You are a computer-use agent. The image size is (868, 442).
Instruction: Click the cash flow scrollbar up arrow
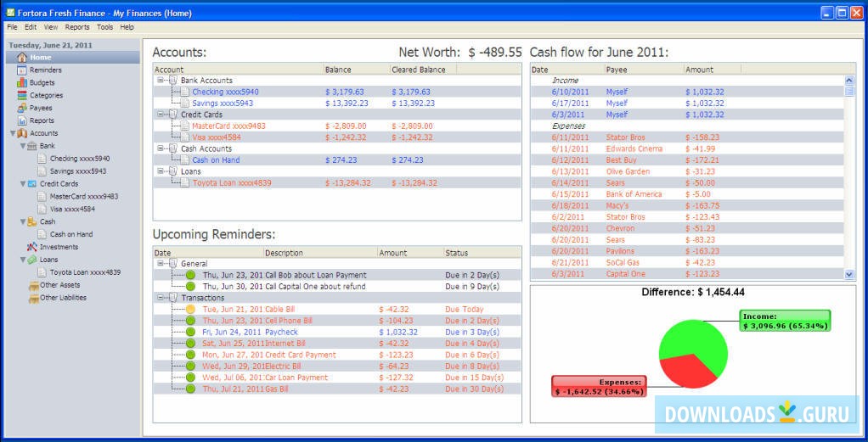click(x=849, y=81)
